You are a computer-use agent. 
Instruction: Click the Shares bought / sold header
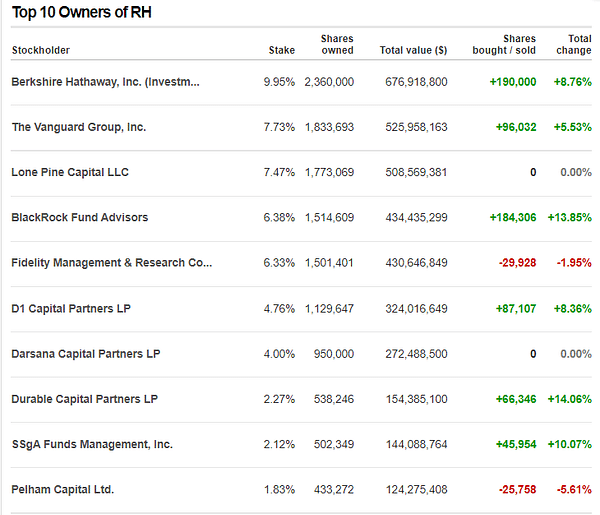point(504,44)
